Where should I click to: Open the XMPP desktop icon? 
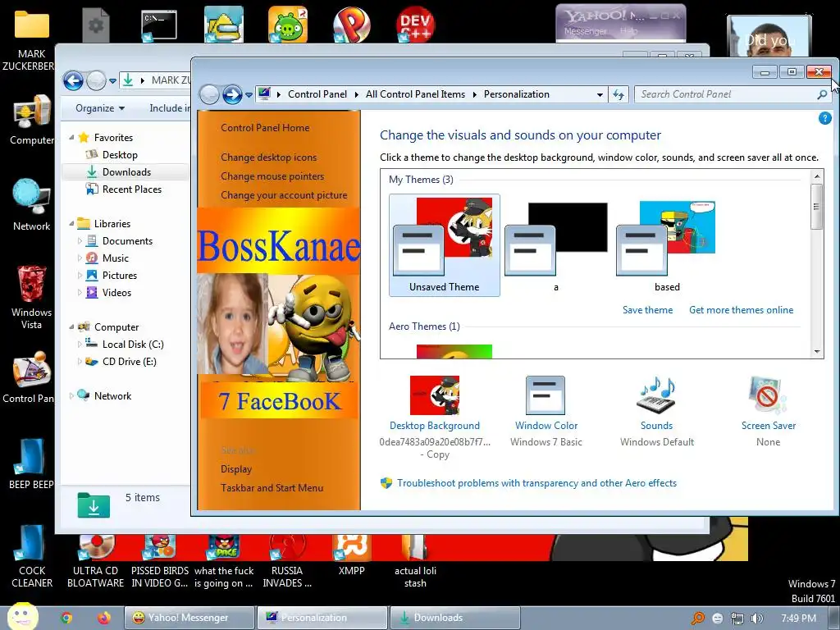pos(351,547)
